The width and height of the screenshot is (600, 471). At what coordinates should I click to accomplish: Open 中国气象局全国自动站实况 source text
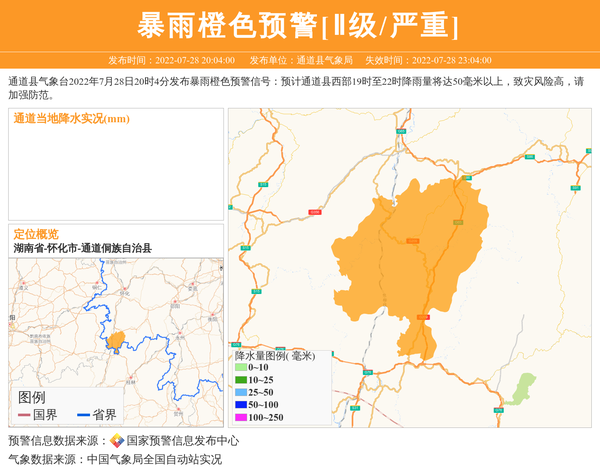point(154,459)
